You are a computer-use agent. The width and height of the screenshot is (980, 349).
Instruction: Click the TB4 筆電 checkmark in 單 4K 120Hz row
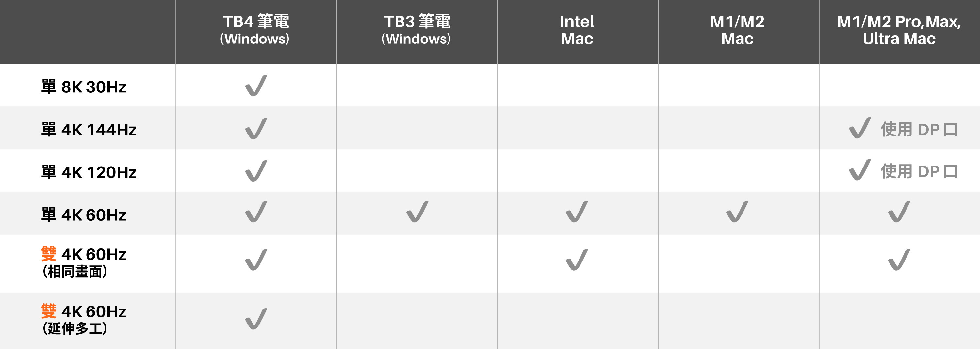[x=256, y=171]
